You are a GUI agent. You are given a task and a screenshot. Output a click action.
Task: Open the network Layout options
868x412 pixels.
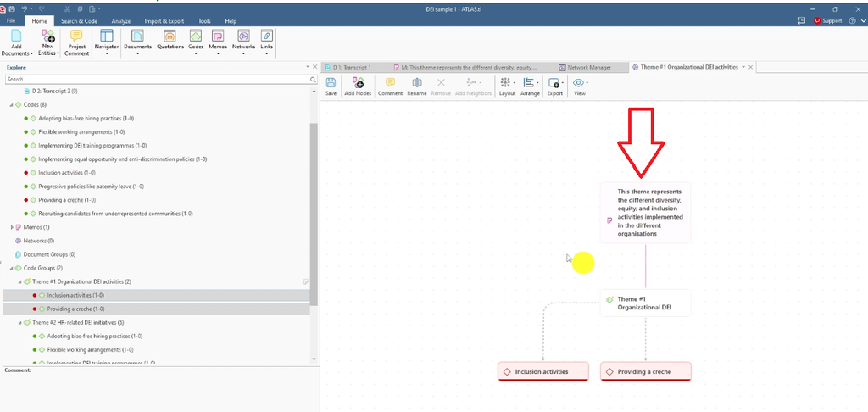pos(505,82)
